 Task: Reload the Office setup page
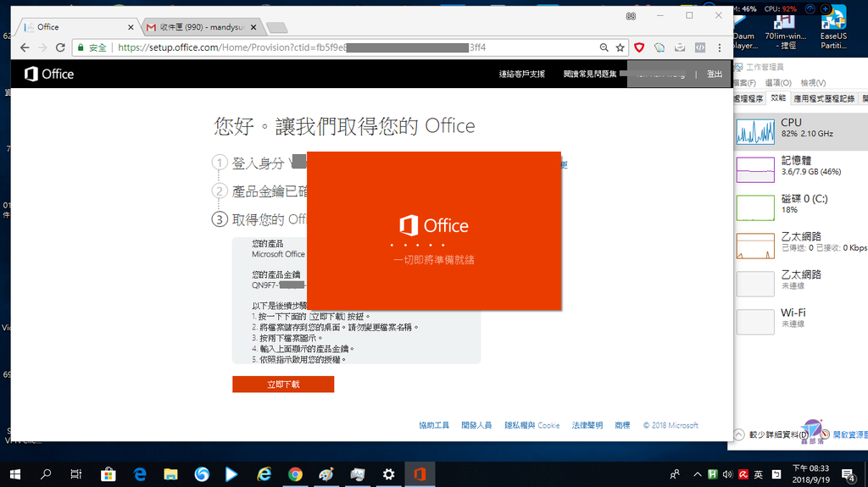60,47
